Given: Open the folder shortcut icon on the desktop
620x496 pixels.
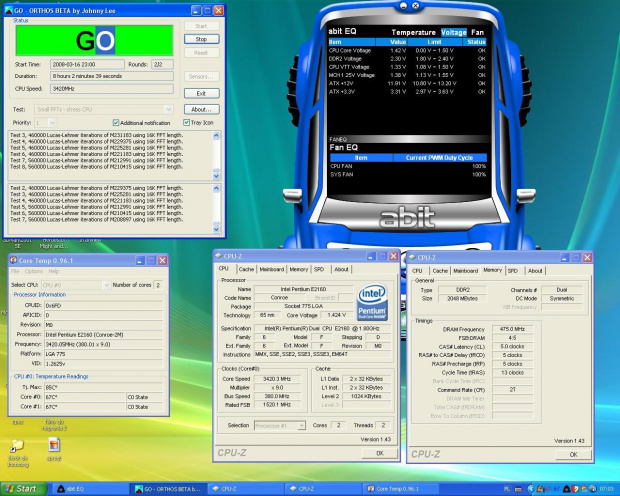Looking at the screenshot, I should (17, 446).
